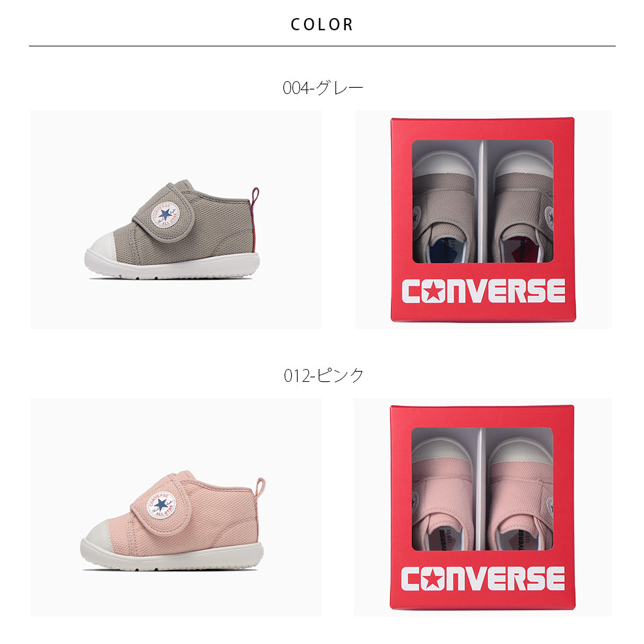
Task: Click the gray baby shoe product image
Action: click(176, 220)
